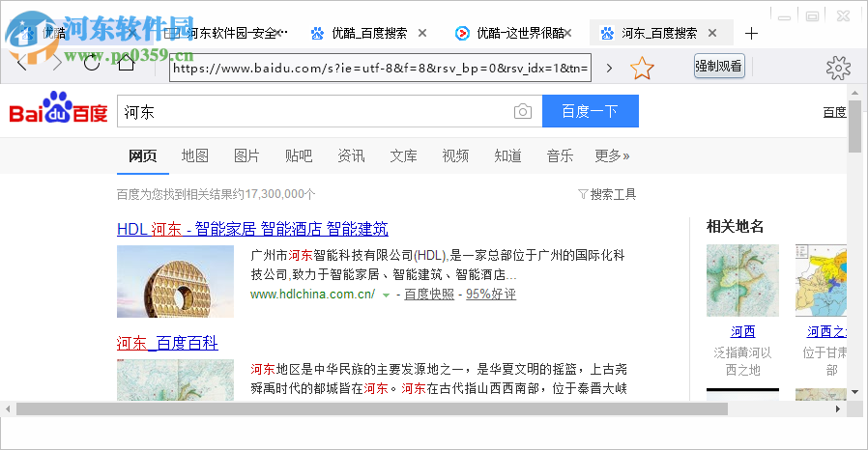The width and height of the screenshot is (868, 450).
Task: Click the browser address bar URL
Action: (380, 68)
